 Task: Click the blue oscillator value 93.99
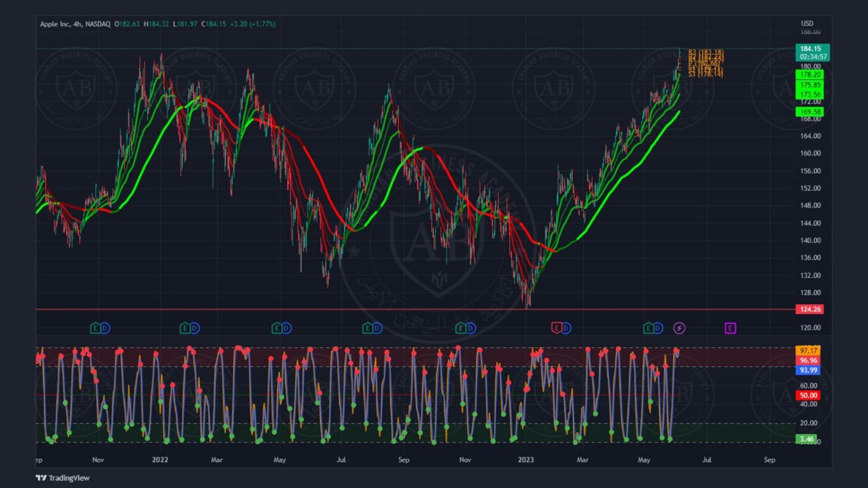[808, 370]
